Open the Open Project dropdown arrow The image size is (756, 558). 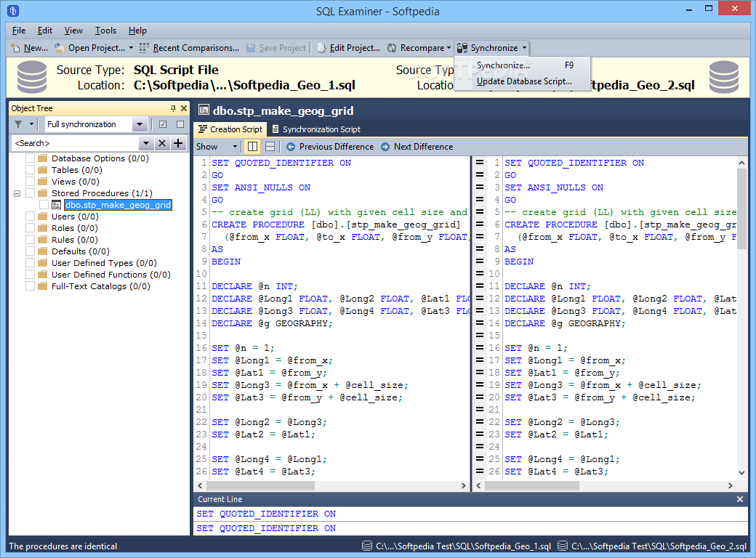pos(131,48)
